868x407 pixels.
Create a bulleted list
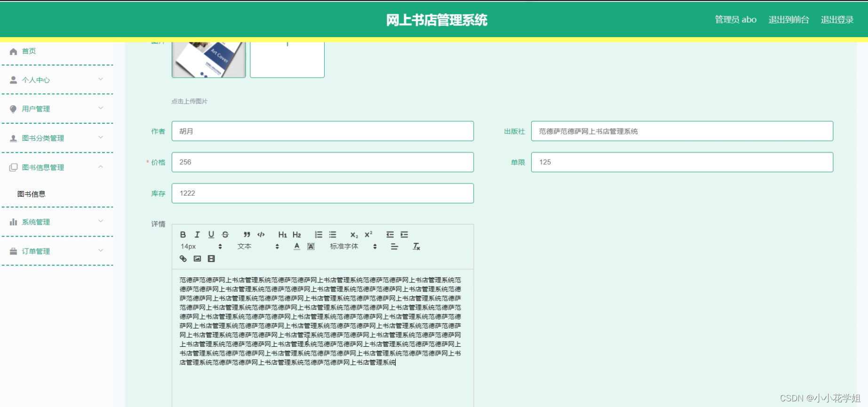point(333,234)
